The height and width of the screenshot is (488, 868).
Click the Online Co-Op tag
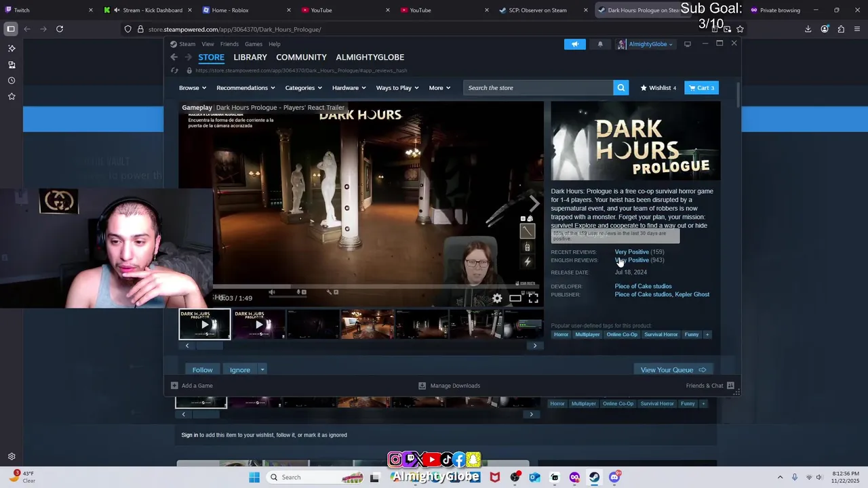[622, 334]
